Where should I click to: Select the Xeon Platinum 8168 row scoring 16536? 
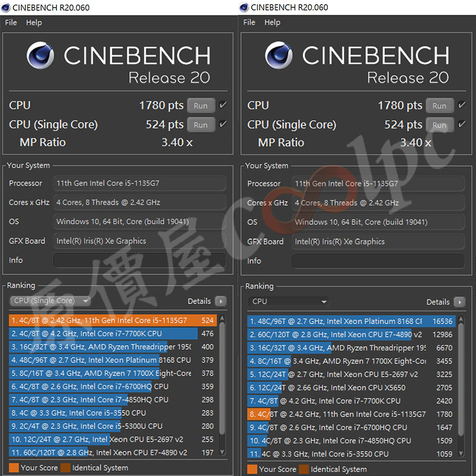(x=352, y=321)
